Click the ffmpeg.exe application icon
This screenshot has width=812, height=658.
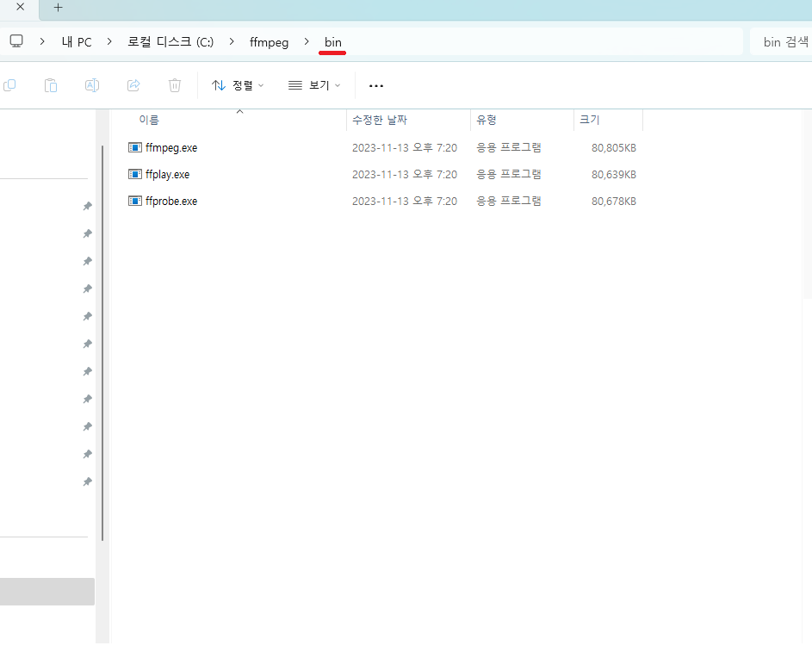click(x=134, y=147)
